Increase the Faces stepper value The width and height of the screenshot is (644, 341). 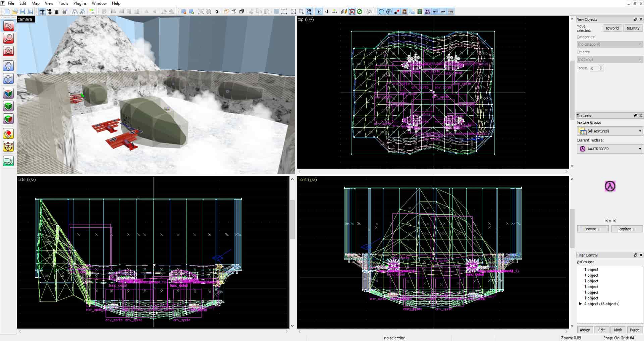coord(601,67)
